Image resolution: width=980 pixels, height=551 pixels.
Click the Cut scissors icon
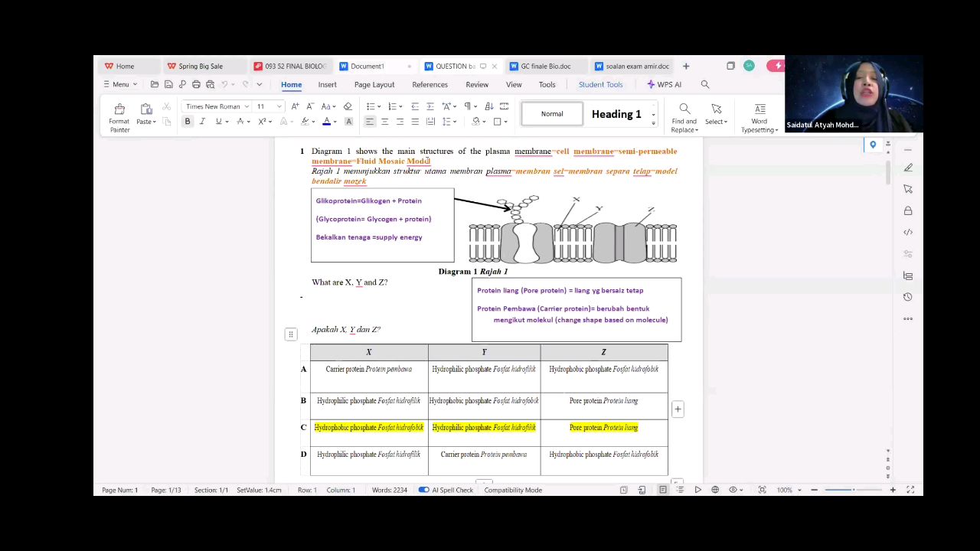pos(166,106)
